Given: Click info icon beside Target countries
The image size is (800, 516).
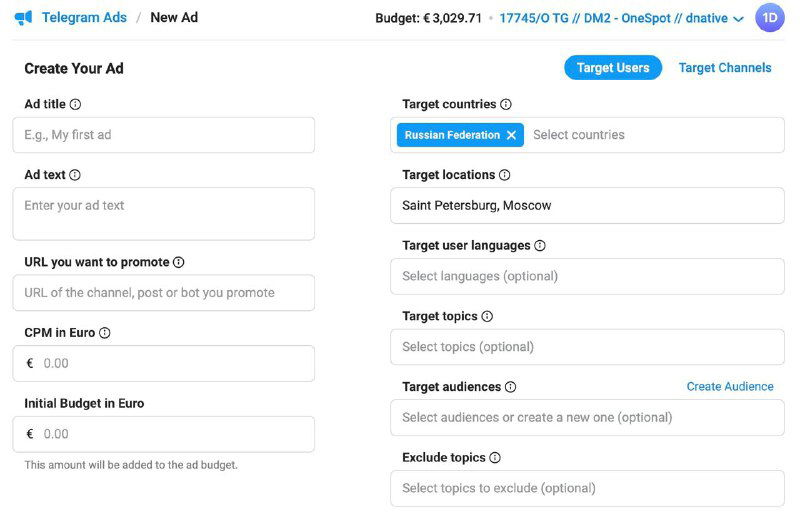Looking at the screenshot, I should (x=506, y=104).
